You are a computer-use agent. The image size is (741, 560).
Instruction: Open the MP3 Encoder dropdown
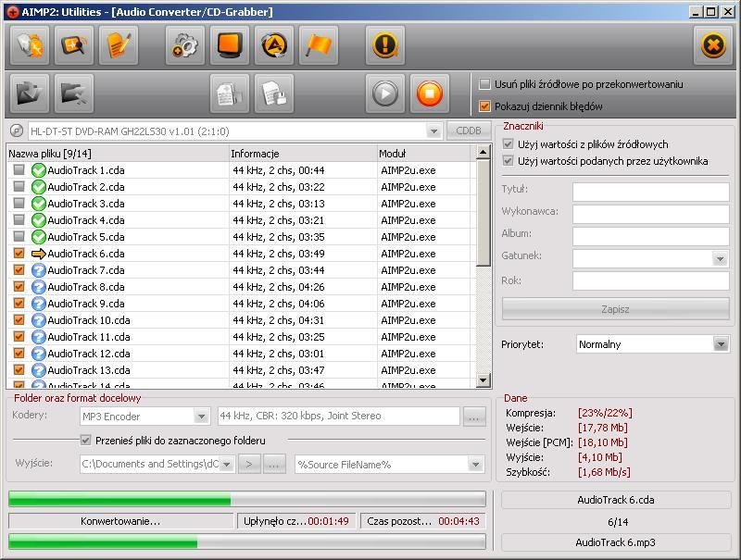coord(201,416)
